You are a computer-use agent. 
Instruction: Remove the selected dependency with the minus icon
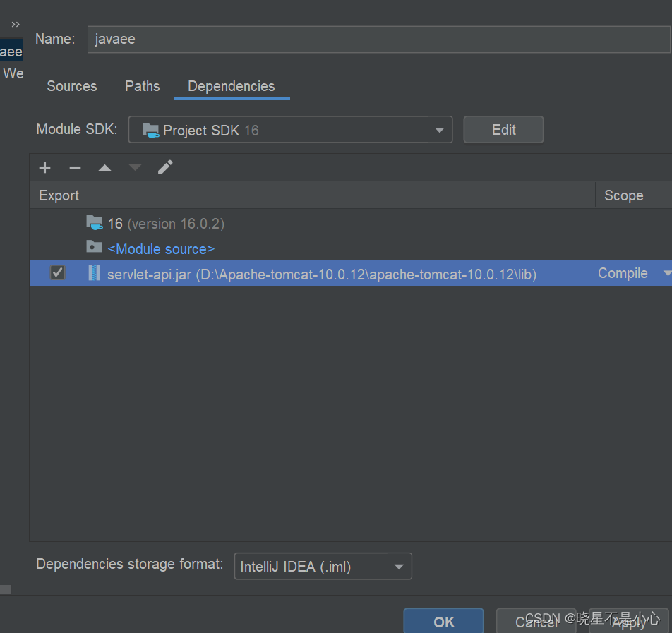pyautogui.click(x=75, y=167)
